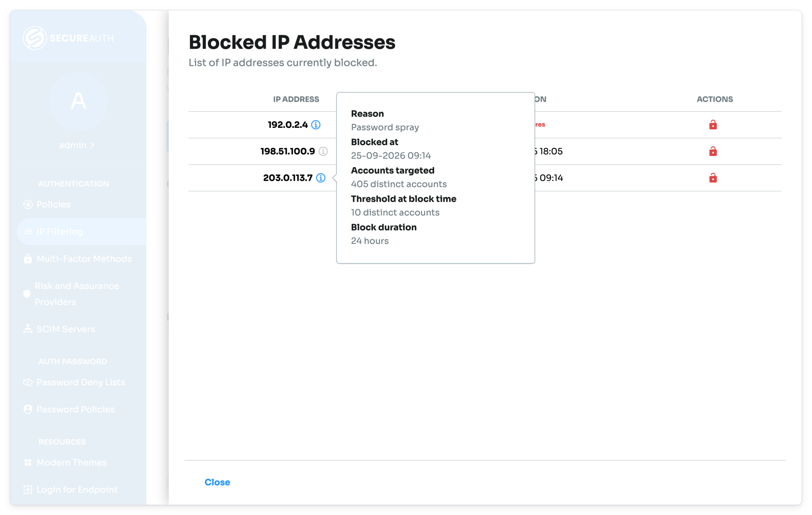Click the admin avatar circle
812x515 pixels.
coord(78,101)
